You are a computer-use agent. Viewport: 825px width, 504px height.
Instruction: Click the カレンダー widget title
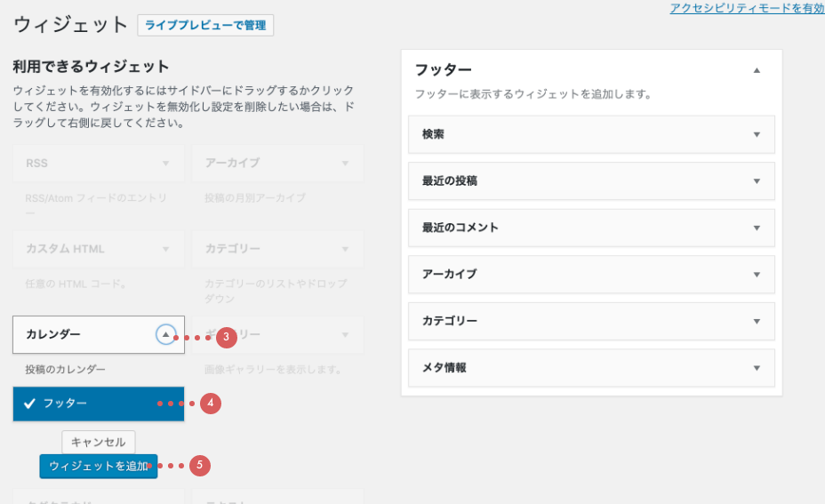click(x=54, y=334)
